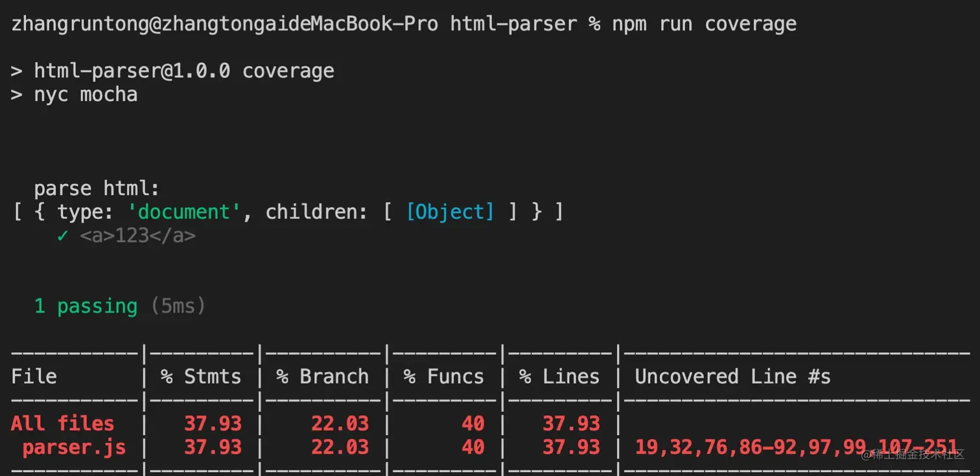Image resolution: width=980 pixels, height=476 pixels.
Task: Click the blue '[Object]' text
Action: [x=450, y=212]
